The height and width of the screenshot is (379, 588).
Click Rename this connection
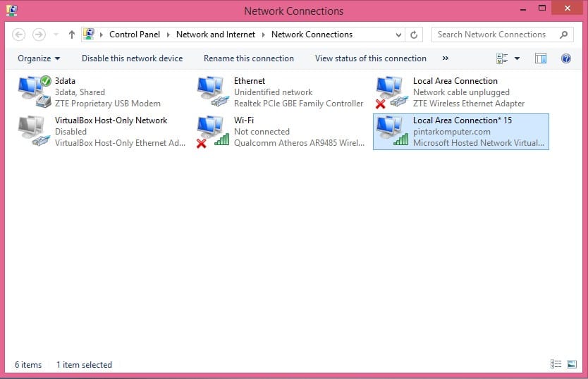coord(249,58)
